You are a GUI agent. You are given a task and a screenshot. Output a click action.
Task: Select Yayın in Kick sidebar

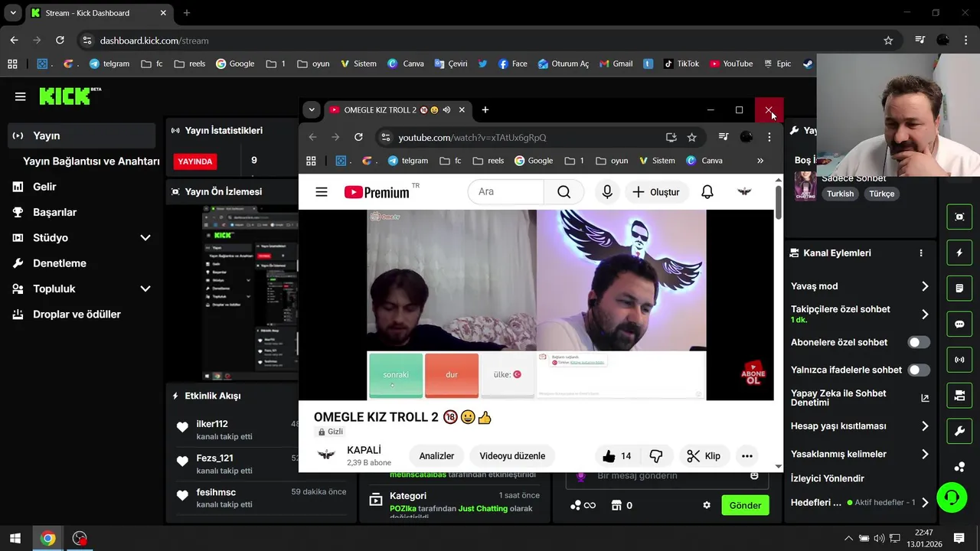click(x=82, y=135)
